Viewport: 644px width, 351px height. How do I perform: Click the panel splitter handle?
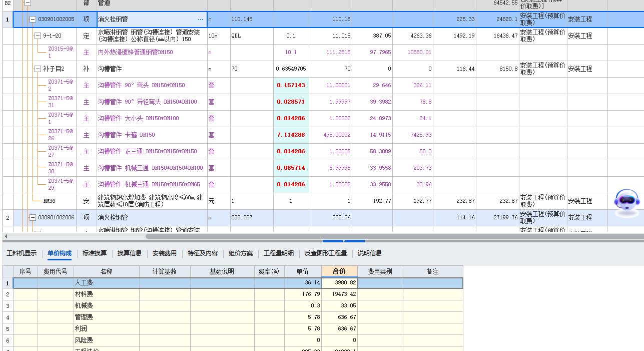coord(343,241)
